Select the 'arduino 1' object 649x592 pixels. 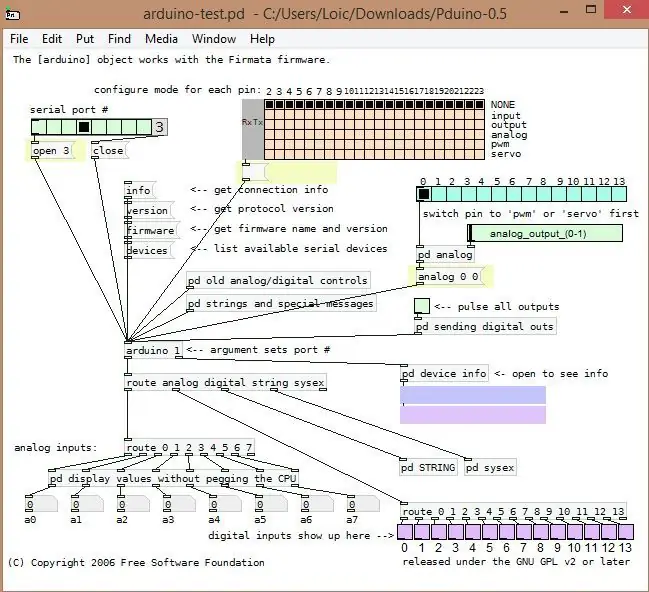click(x=154, y=350)
